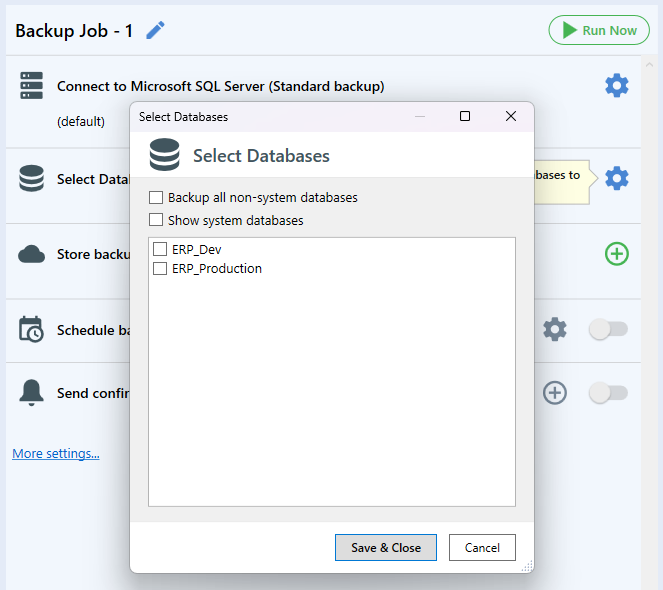Click the ERP_Dev database name
Image resolution: width=663 pixels, height=590 pixels.
(x=197, y=250)
